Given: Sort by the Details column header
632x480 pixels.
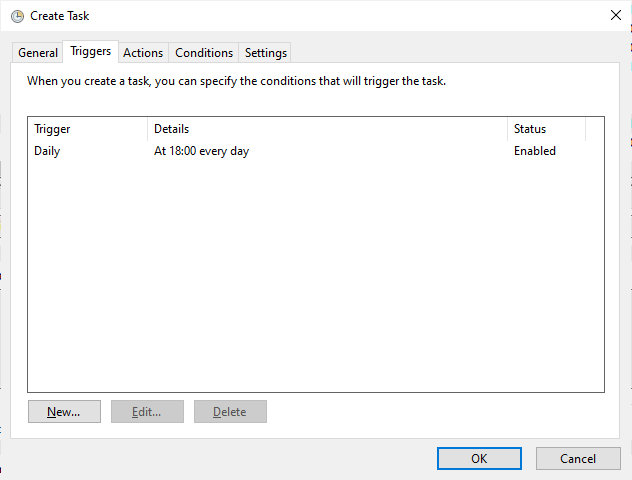Looking at the screenshot, I should [327, 129].
